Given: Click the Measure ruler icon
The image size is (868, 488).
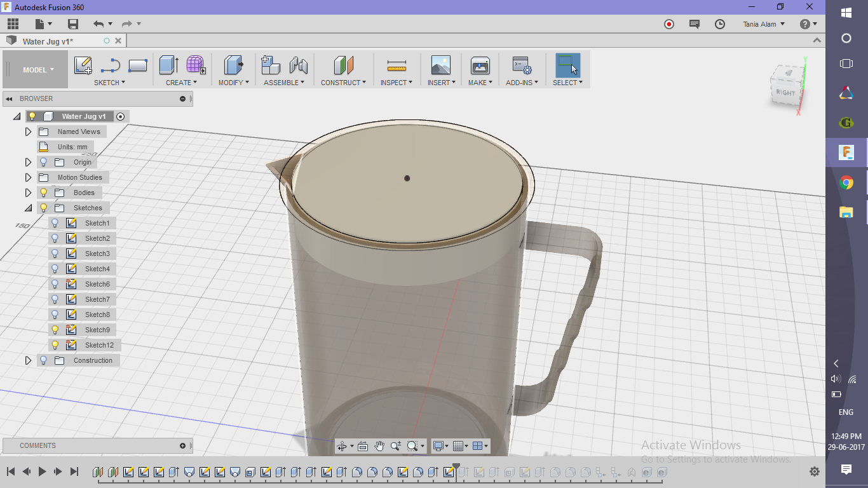Looking at the screenshot, I should point(397,65).
